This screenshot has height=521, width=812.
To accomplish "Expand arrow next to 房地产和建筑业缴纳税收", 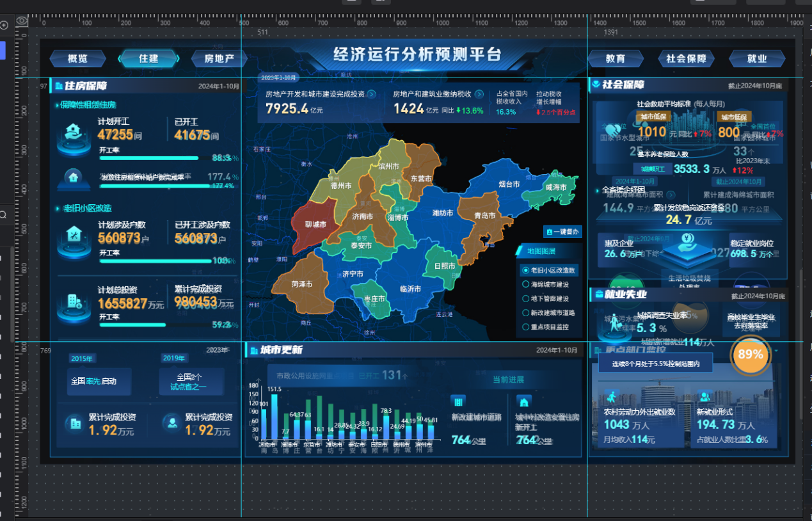I will click(479, 94).
